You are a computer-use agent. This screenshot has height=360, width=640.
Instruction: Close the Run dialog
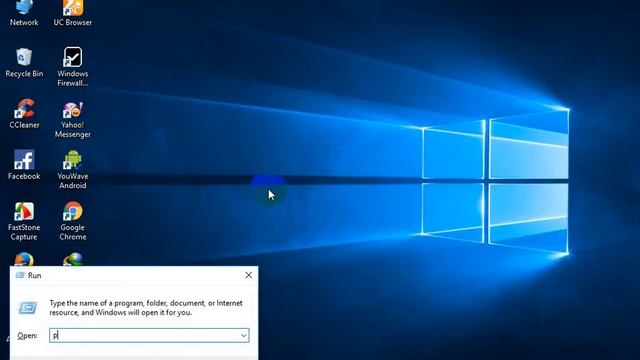click(x=249, y=275)
